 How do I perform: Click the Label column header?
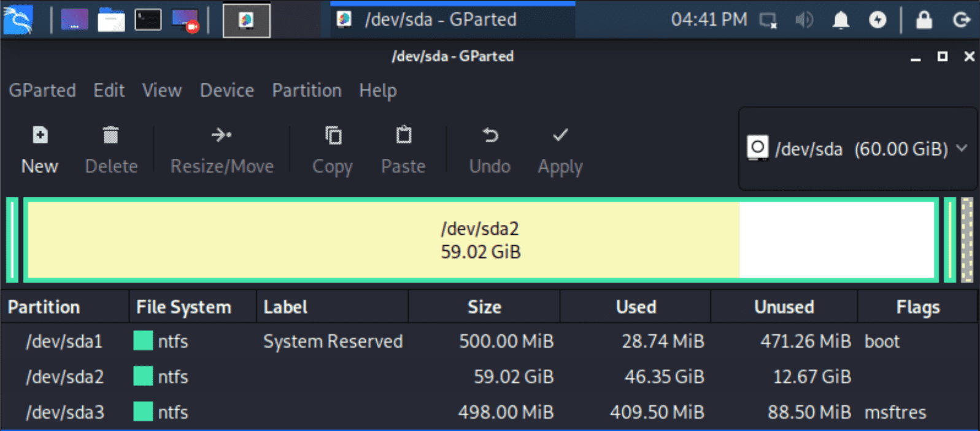[332, 307]
